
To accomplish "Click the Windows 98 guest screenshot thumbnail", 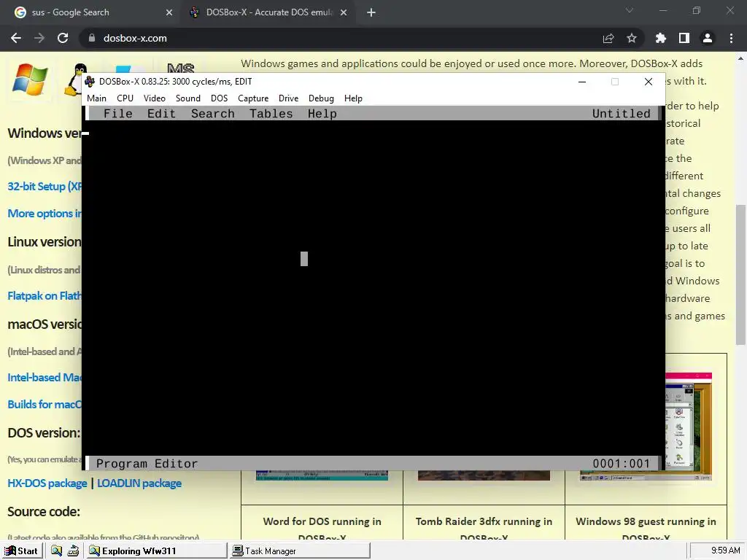I will point(689,426).
